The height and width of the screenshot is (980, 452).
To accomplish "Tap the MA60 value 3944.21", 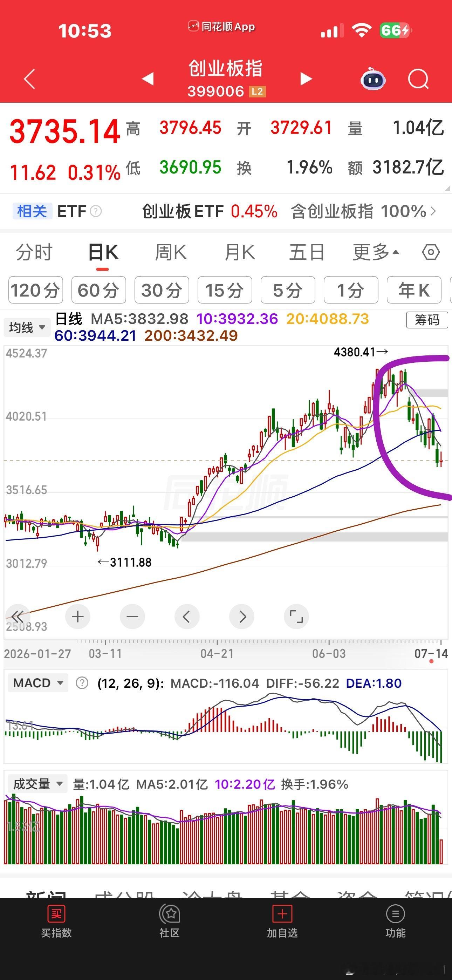I will point(95,335).
